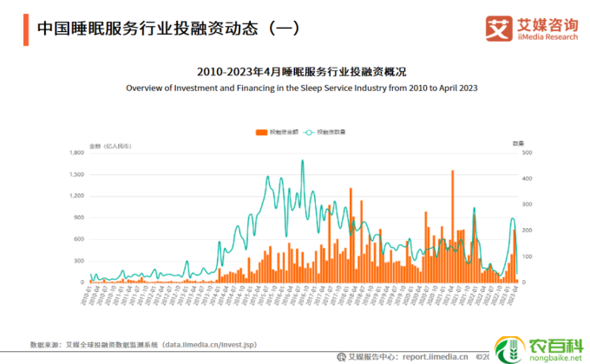
Task: Click the highest peak of teal line
Action: click(x=303, y=161)
